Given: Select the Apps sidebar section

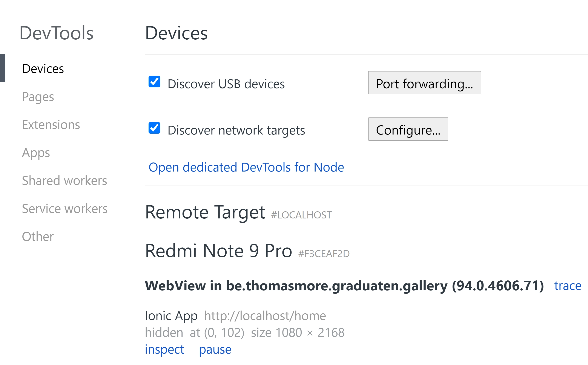Looking at the screenshot, I should [36, 153].
